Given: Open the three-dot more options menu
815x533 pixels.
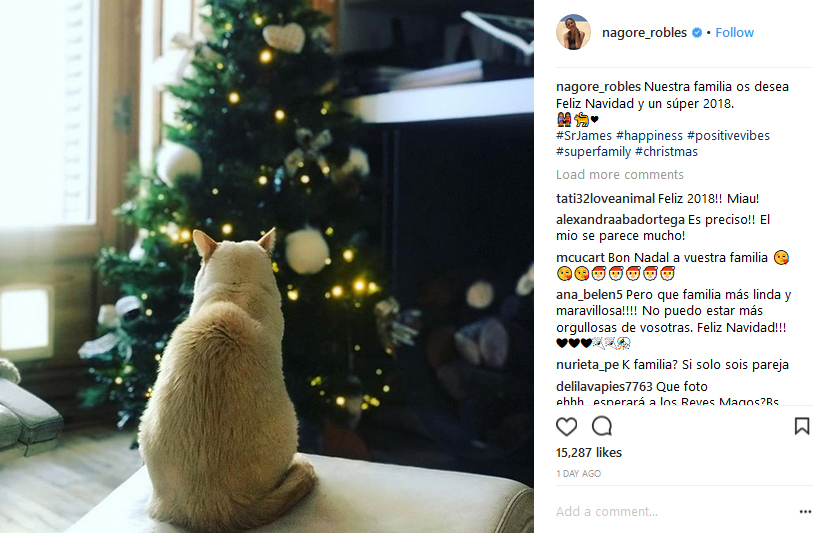Looking at the screenshot, I should (x=805, y=512).
